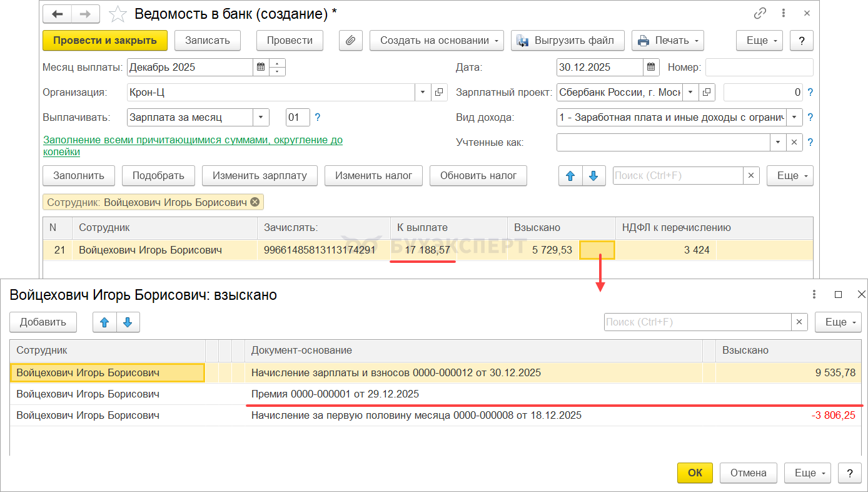The height and width of the screenshot is (492, 868).
Task: Expand the Учтенные как dropdown
Action: tap(779, 142)
